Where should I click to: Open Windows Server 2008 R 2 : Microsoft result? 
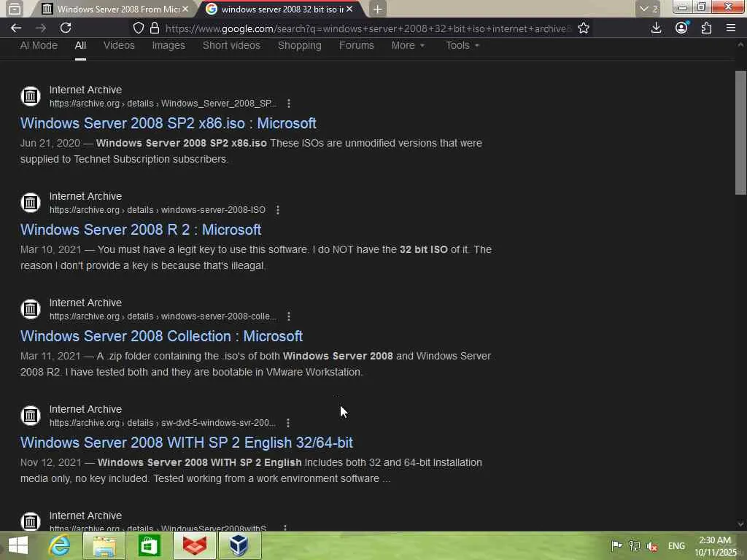coord(141,230)
